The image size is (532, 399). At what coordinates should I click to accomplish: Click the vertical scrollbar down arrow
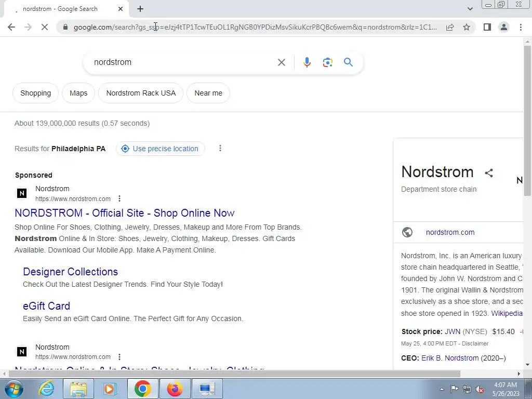coord(527,365)
